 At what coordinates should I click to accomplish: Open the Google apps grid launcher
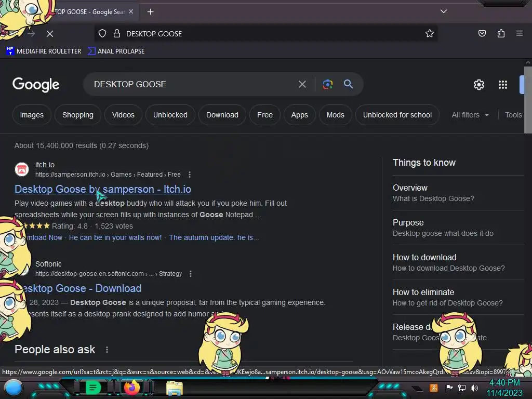[x=503, y=85]
